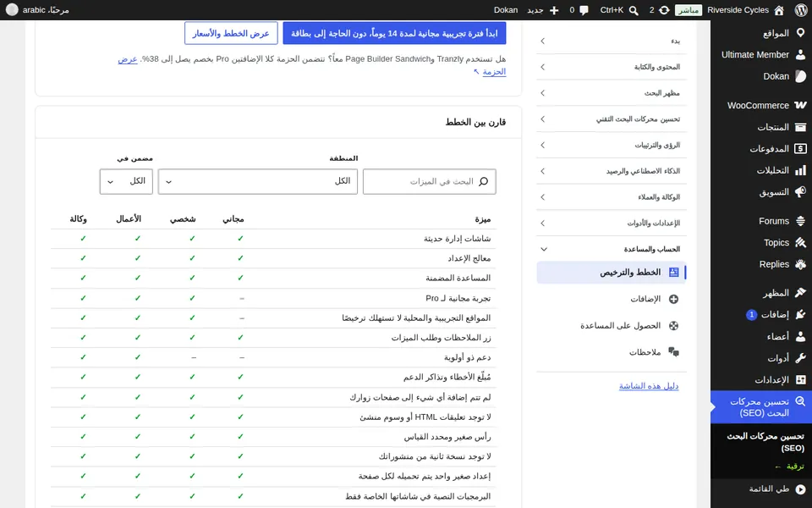Click the الأعمال column header
812x508 pixels.
tap(129, 218)
